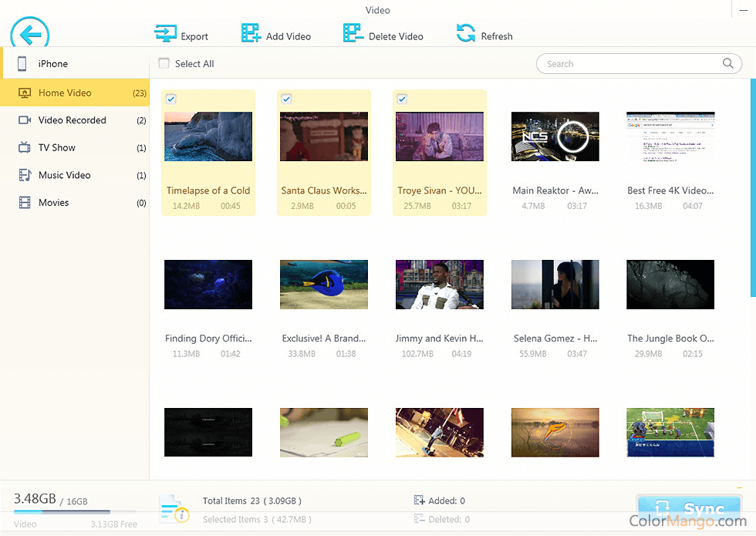
Task: Type in the Search field
Action: pyautogui.click(x=629, y=64)
